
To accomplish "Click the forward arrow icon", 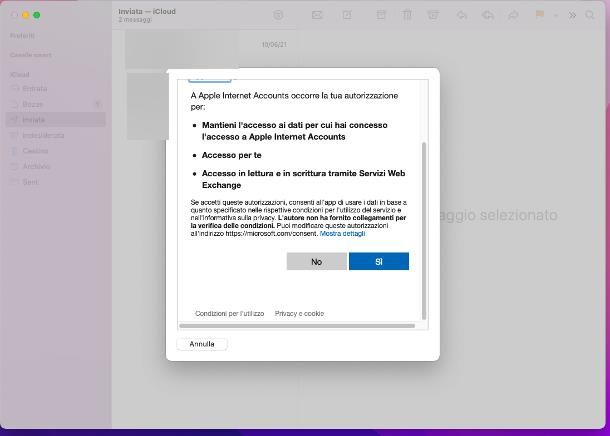I will pos(514,15).
